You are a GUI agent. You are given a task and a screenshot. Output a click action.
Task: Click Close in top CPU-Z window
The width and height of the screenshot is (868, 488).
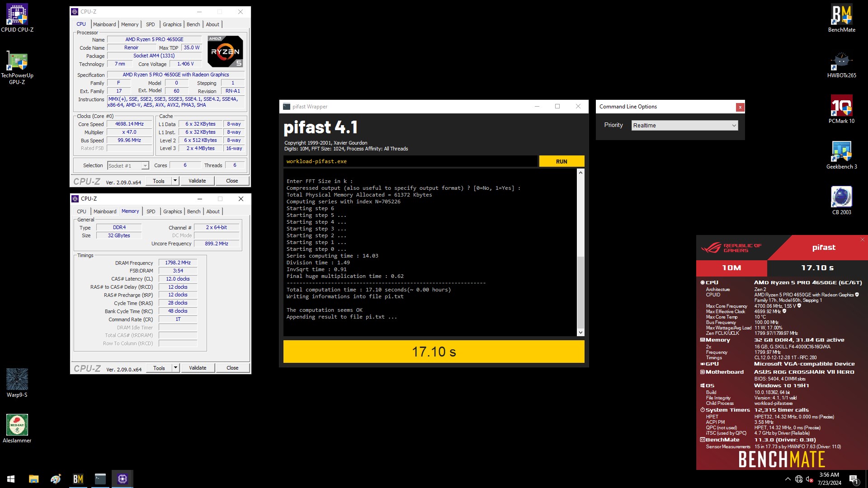[232, 181]
